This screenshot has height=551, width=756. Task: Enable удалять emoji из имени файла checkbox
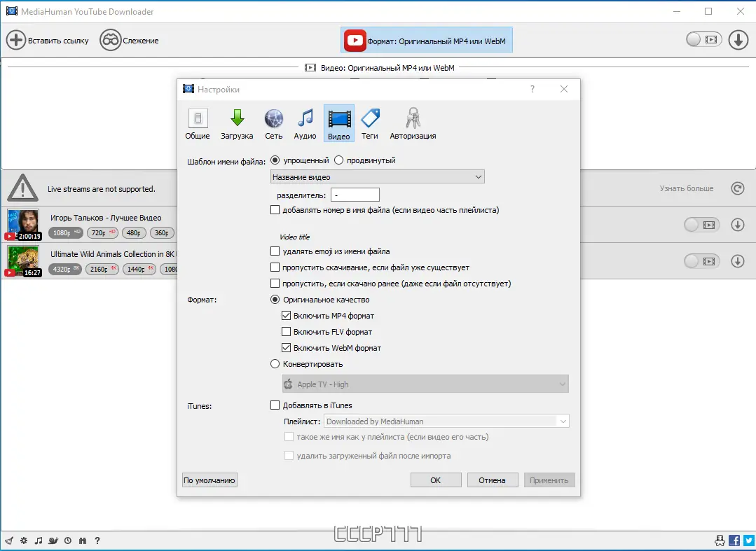pos(275,251)
